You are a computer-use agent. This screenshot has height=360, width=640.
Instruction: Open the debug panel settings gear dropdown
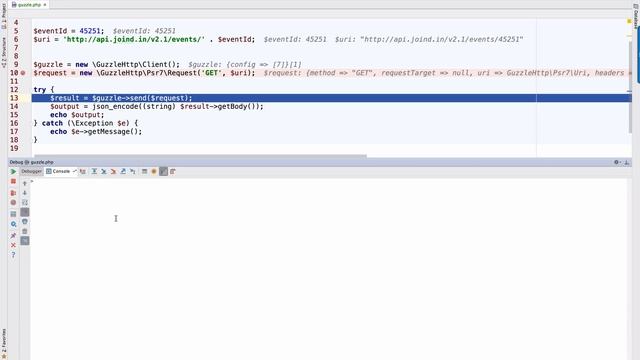coord(617,162)
